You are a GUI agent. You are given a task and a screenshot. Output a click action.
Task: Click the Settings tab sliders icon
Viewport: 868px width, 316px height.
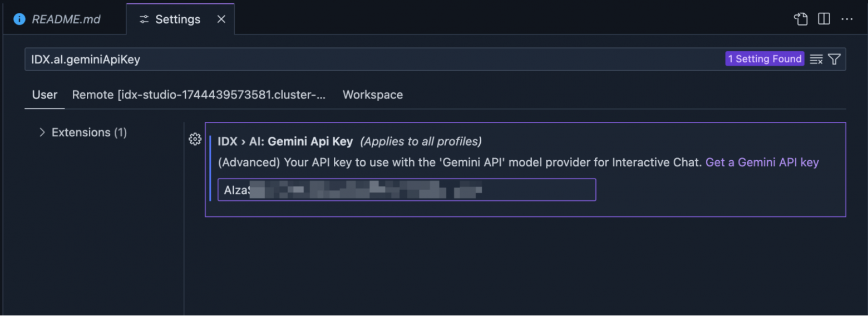144,19
